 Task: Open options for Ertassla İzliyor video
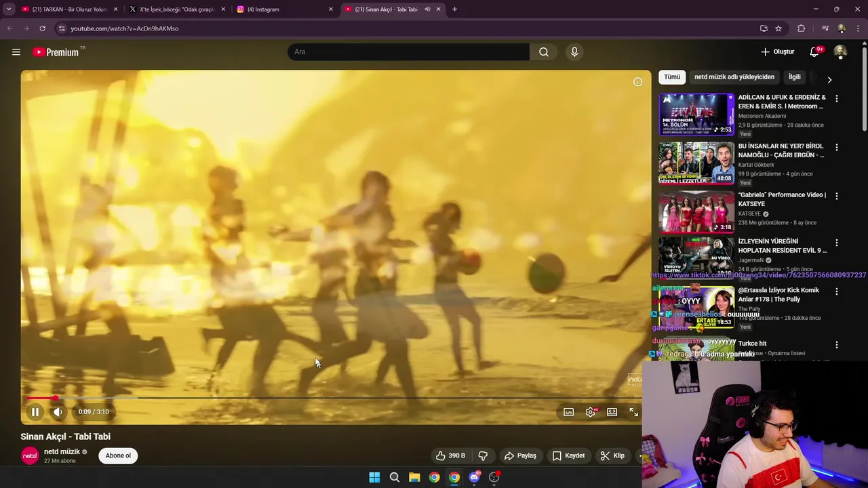pyautogui.click(x=836, y=291)
